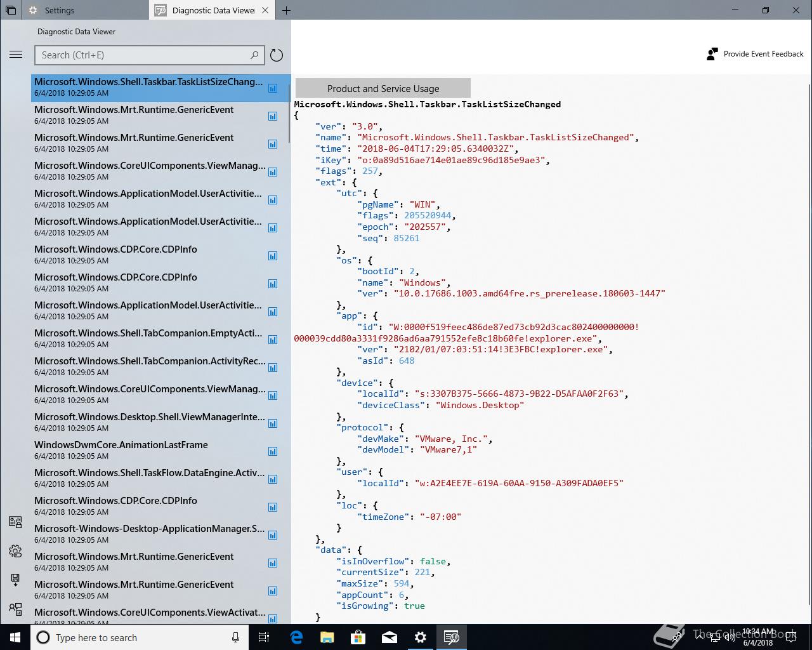Click chart icon beside TabCompanion.EmptyActi event
This screenshot has width=812, height=650.
[273, 340]
